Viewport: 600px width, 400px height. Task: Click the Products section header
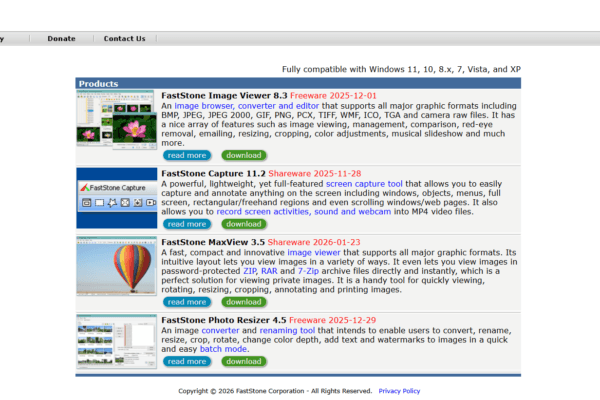coord(298,83)
